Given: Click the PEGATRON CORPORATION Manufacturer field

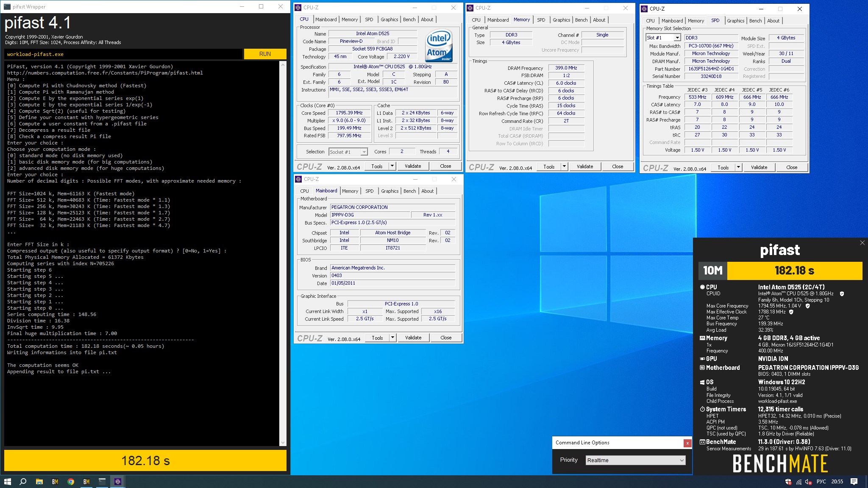Looking at the screenshot, I should (392, 207).
